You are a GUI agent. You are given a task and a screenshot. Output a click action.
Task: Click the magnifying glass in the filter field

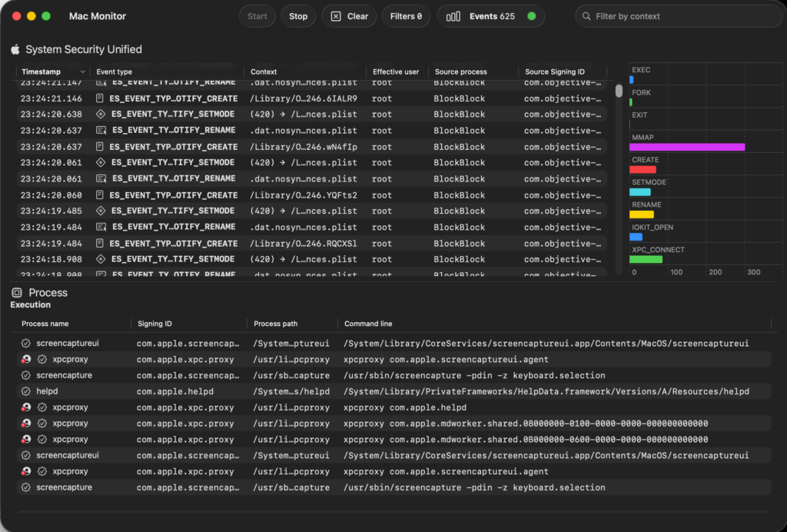[x=587, y=16]
